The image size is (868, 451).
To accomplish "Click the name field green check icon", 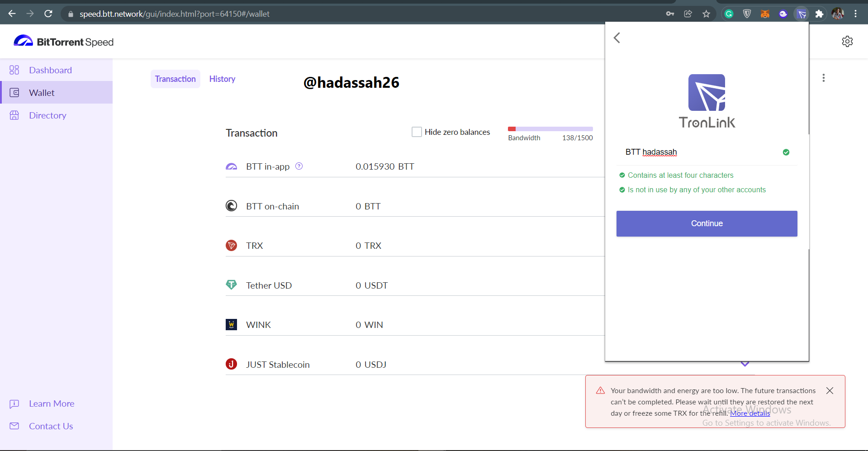I will tap(786, 152).
